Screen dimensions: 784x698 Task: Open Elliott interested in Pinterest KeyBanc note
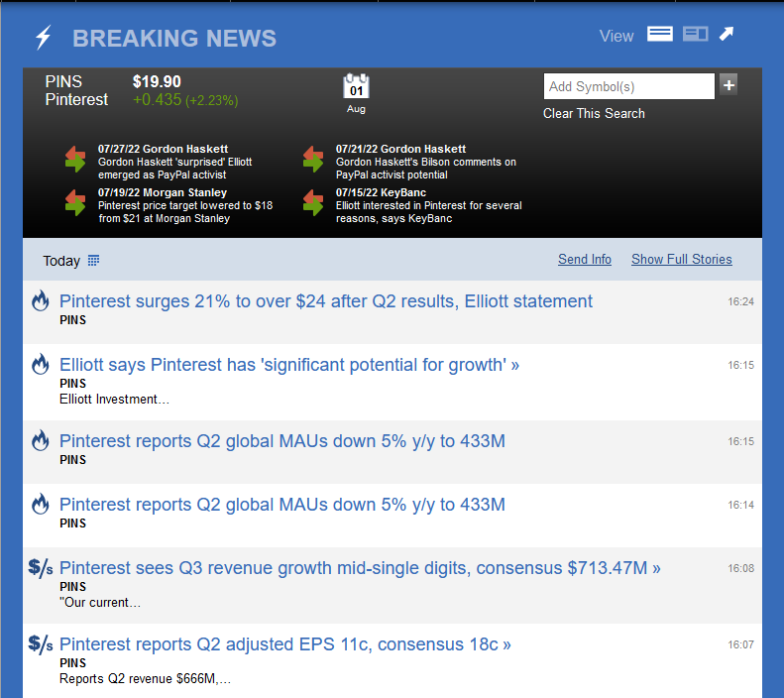click(428, 212)
